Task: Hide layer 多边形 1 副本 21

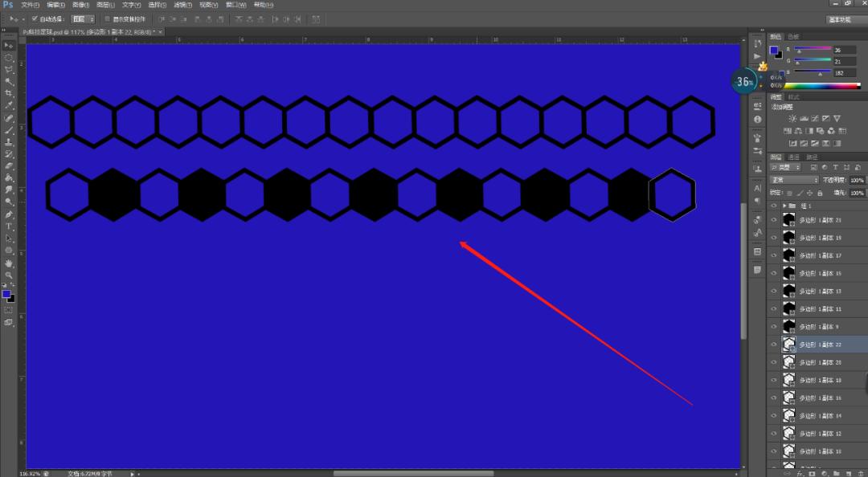Action: (x=774, y=220)
